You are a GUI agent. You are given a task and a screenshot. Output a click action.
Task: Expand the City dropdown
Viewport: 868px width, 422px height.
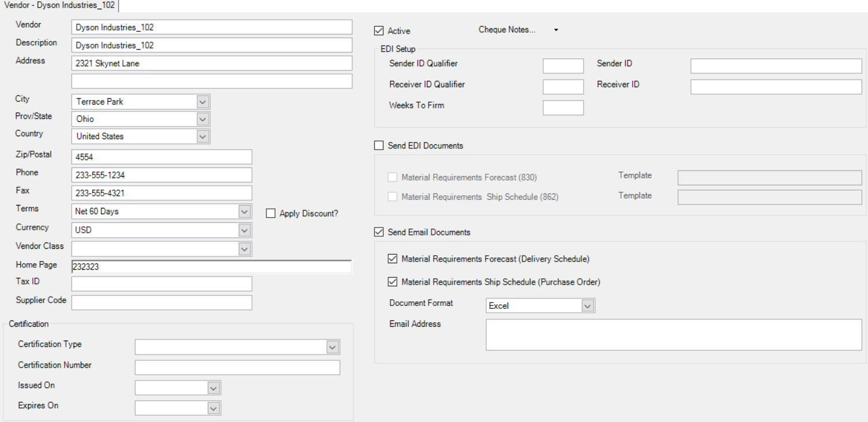[202, 102]
